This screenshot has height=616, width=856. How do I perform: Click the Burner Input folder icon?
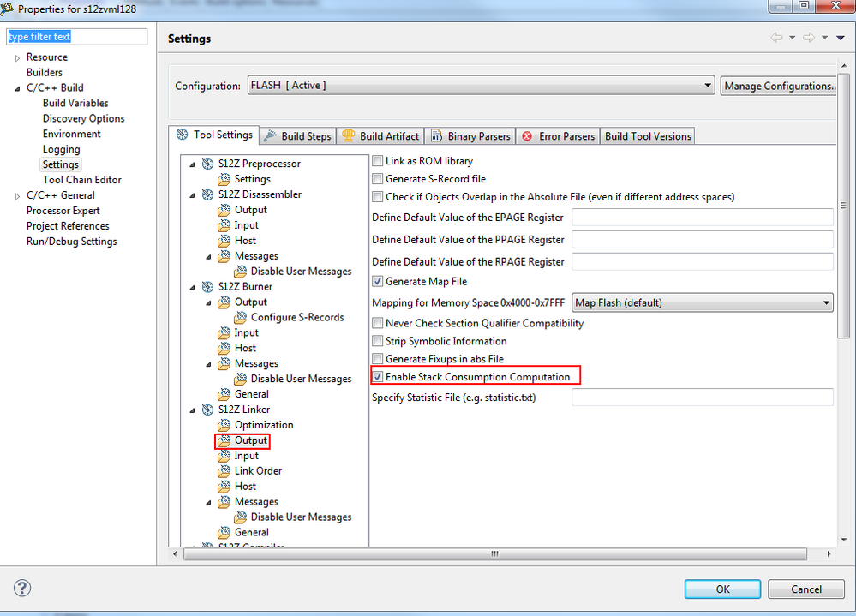[224, 332]
